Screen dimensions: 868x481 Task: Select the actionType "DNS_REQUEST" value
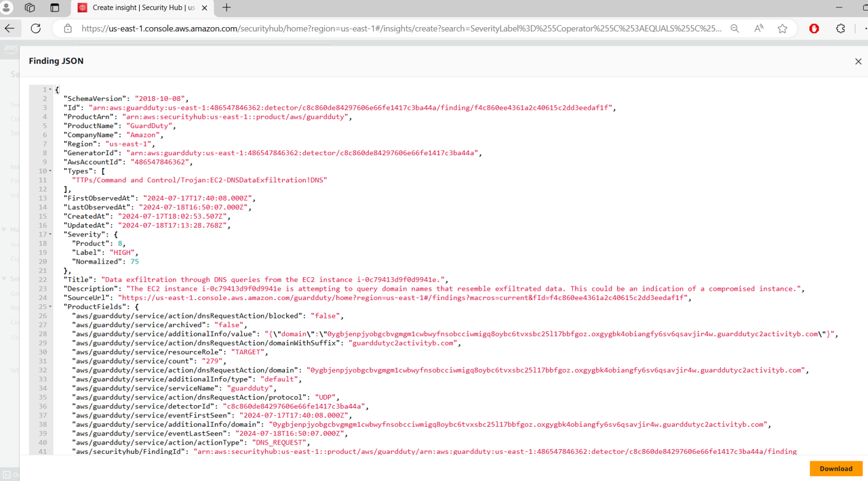pos(281,442)
